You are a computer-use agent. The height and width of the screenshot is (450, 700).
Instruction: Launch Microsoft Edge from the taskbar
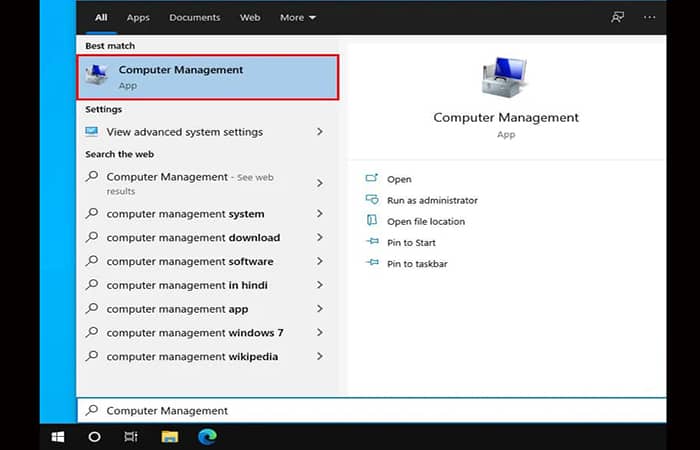(x=207, y=436)
